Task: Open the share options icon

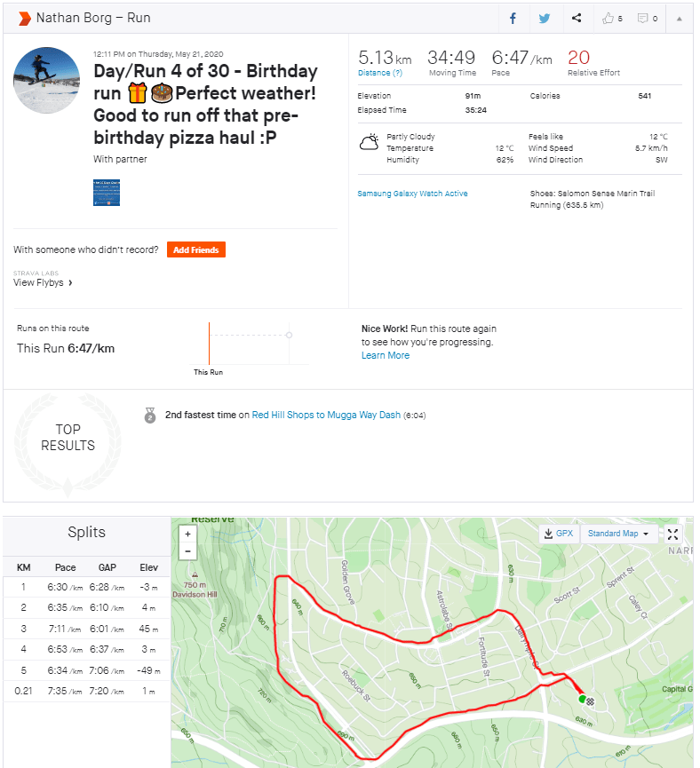Action: pyautogui.click(x=577, y=18)
